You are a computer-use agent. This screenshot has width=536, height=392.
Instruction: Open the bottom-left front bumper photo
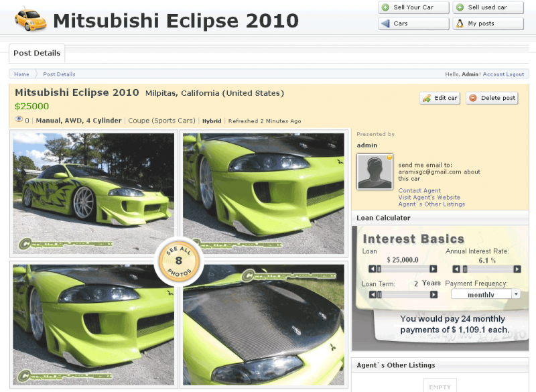(93, 325)
